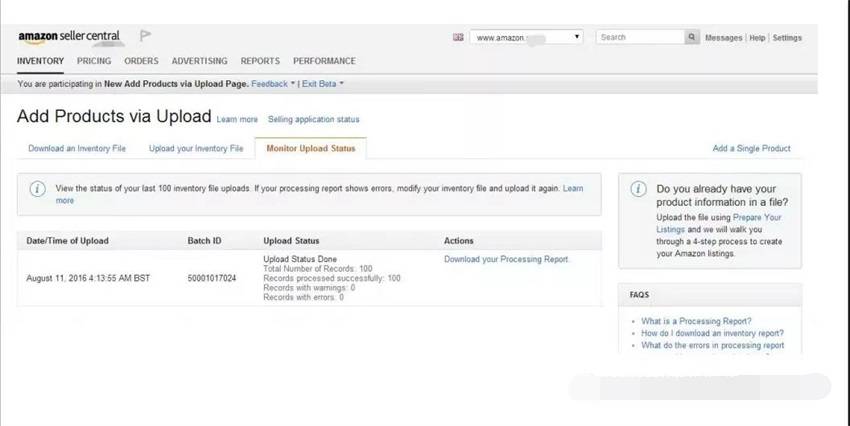This screenshot has width=850, height=426.
Task: Click batch ID 50001017024
Action: pos(211,278)
